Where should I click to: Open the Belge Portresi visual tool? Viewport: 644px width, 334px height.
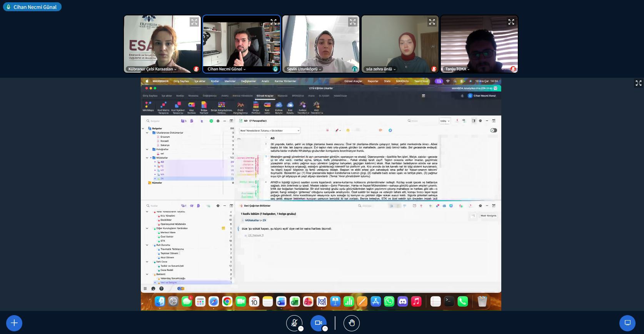(x=256, y=107)
